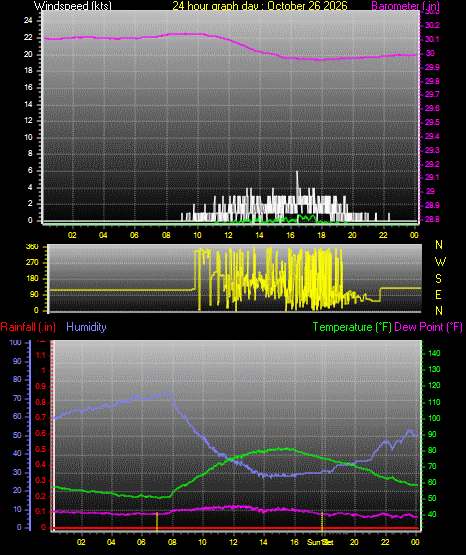This screenshot has height=555, width=466.
Task: Click barometer axis value "29.9"
Action: click(432, 67)
